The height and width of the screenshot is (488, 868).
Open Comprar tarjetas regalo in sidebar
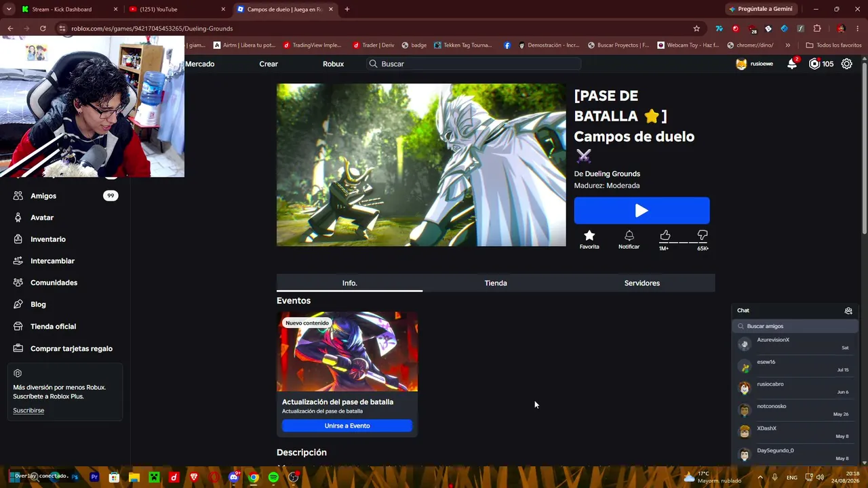coord(65,348)
